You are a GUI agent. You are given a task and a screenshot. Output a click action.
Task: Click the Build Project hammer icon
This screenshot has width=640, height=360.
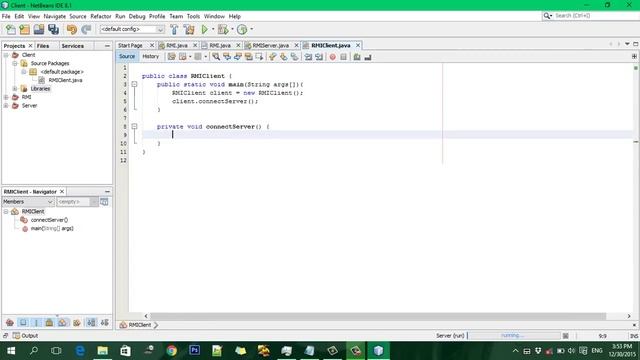coord(174,29)
